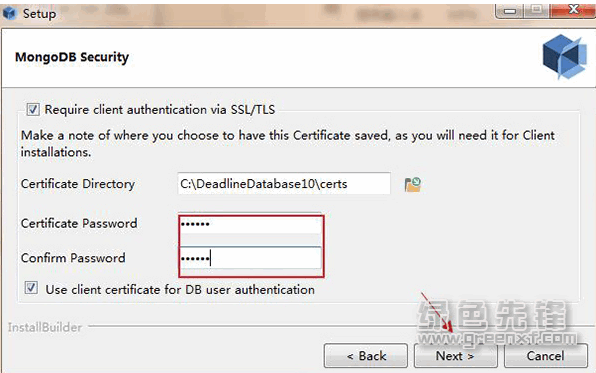Click the Confirm Password label
Screen dimensions: 596x373
(x=73, y=258)
